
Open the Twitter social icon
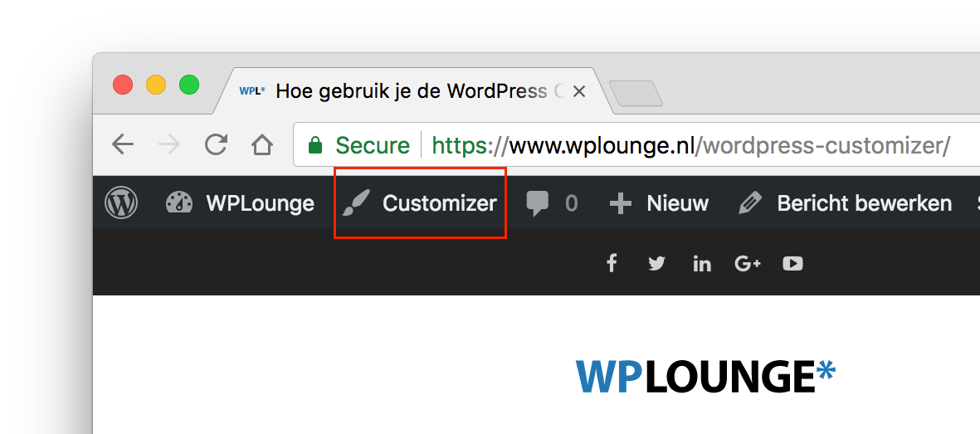657,264
